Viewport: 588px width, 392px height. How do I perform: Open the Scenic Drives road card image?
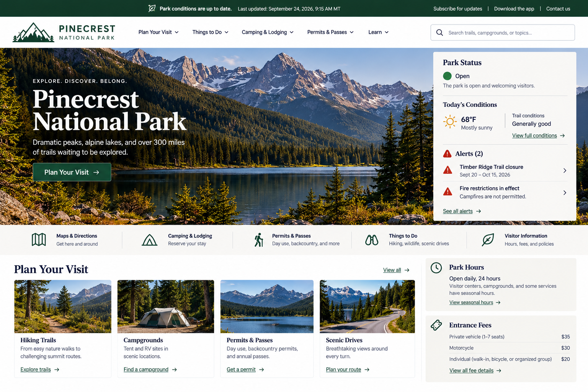(x=367, y=307)
